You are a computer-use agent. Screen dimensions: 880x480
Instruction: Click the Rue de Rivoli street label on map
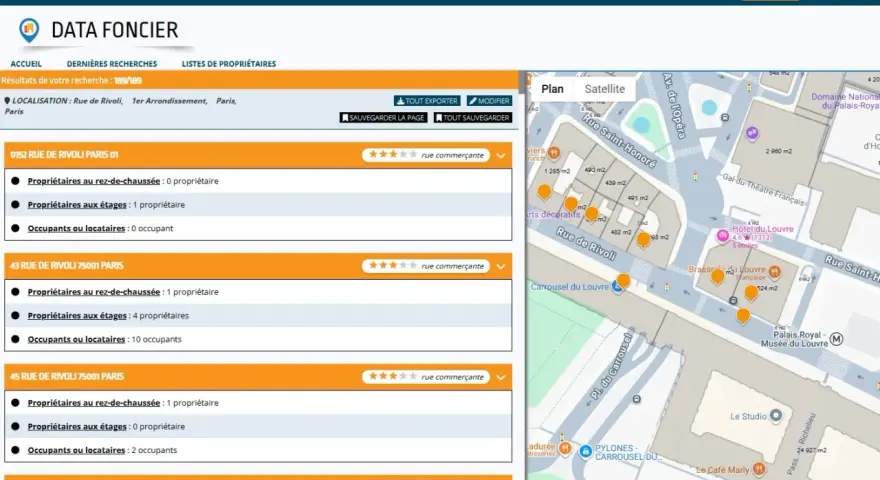[x=586, y=244]
